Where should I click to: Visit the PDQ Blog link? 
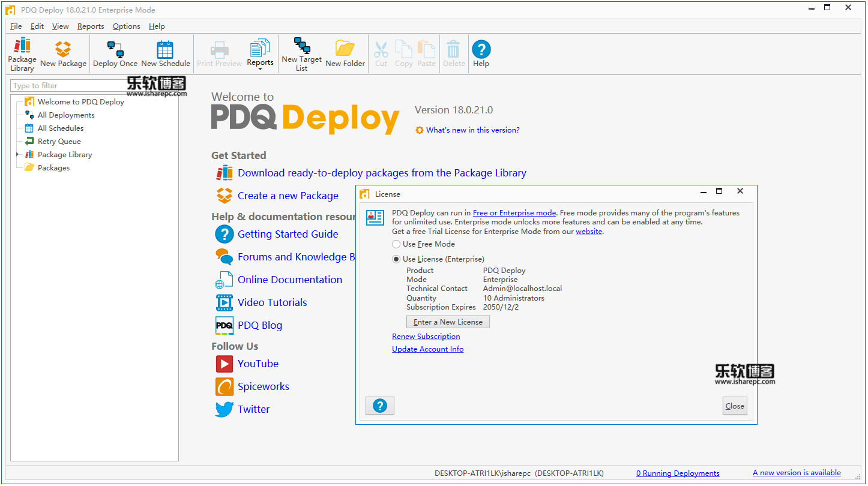(260, 325)
